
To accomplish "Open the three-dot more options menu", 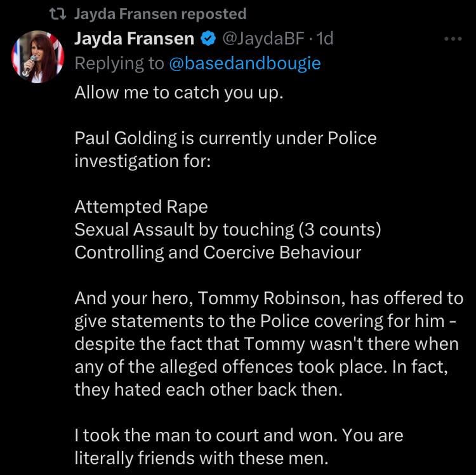I will click(453, 39).
